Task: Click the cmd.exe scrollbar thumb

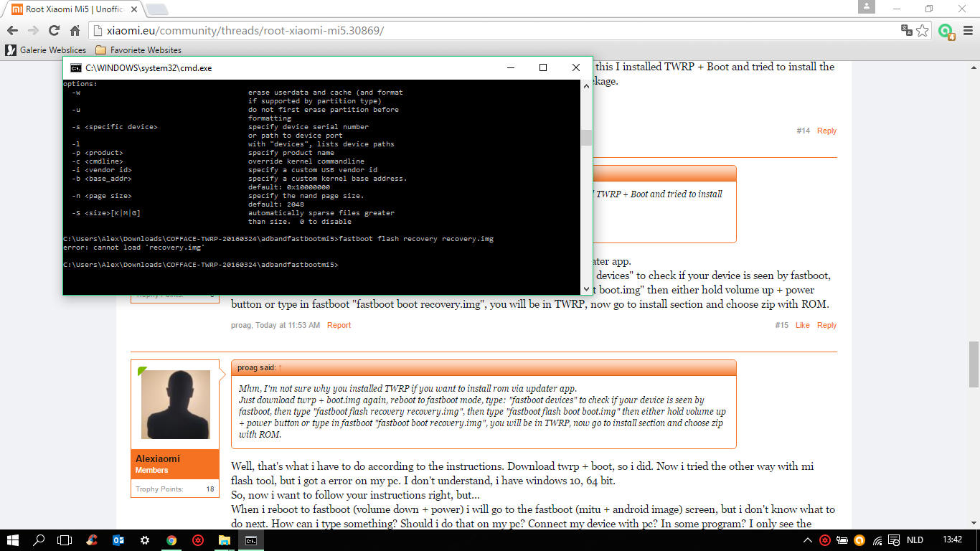Action: pos(586,138)
